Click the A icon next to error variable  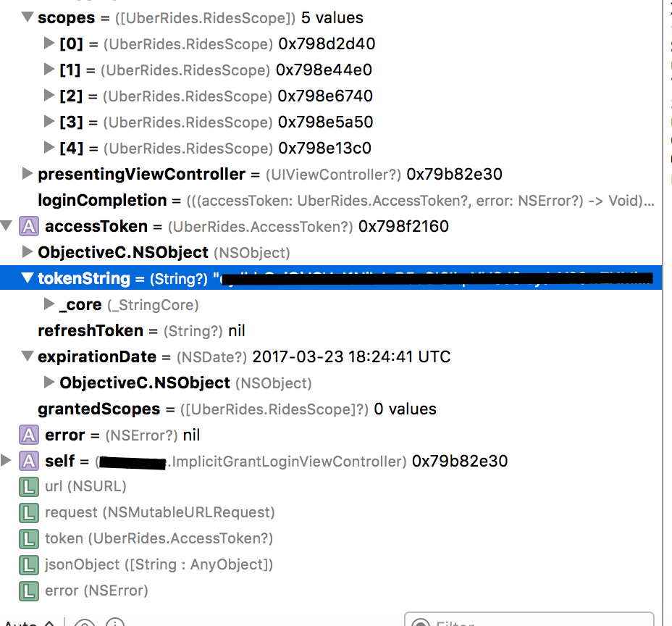click(x=30, y=434)
